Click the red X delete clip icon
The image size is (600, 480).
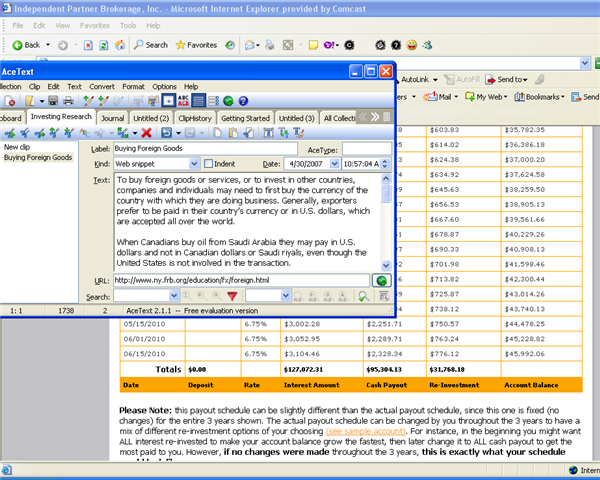tap(146, 133)
